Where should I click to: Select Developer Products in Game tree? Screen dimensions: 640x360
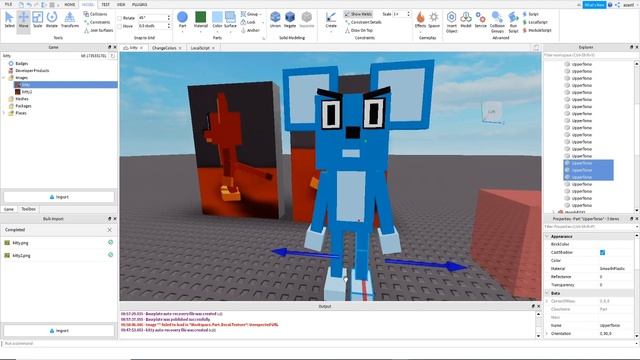tap(32, 71)
